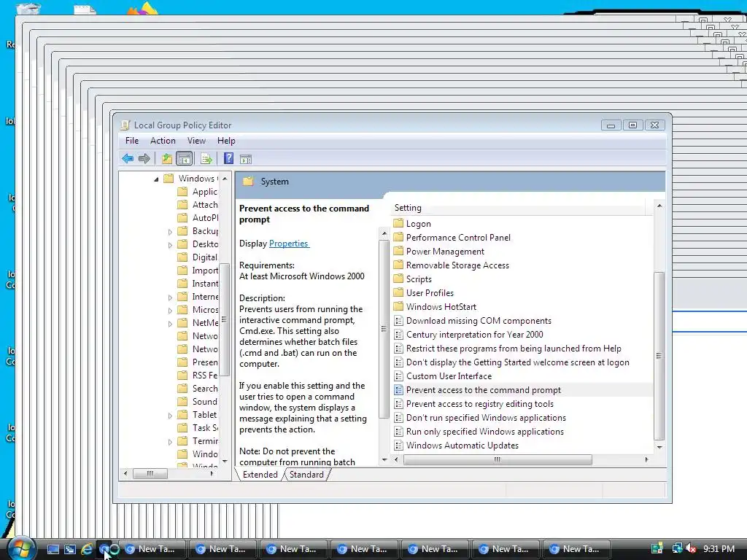
Task: Click description pane vertical scrollbar thumb
Action: (384, 329)
